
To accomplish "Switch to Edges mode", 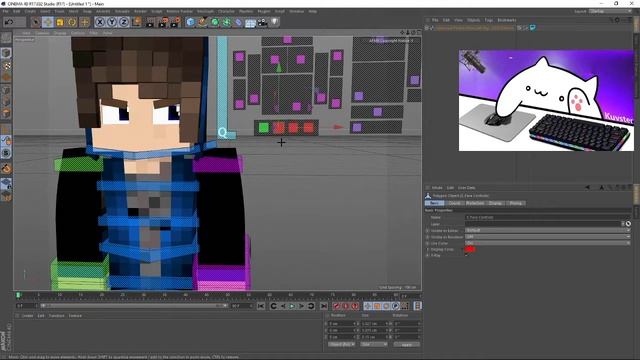I will tap(6, 102).
